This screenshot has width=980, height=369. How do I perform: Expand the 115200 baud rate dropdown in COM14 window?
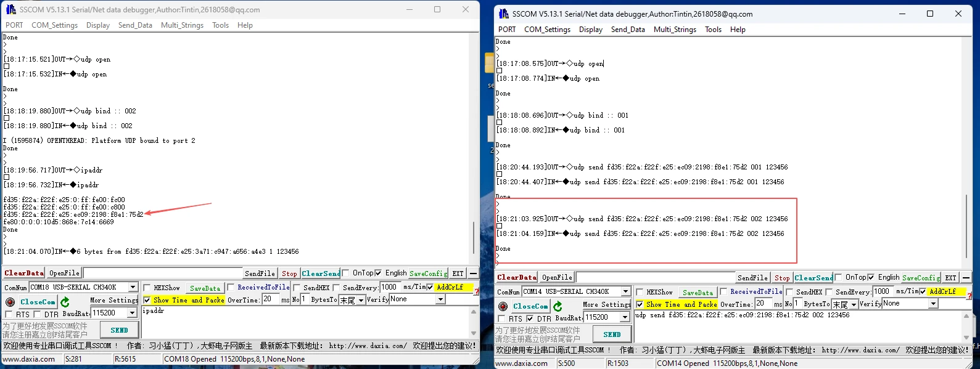(625, 317)
